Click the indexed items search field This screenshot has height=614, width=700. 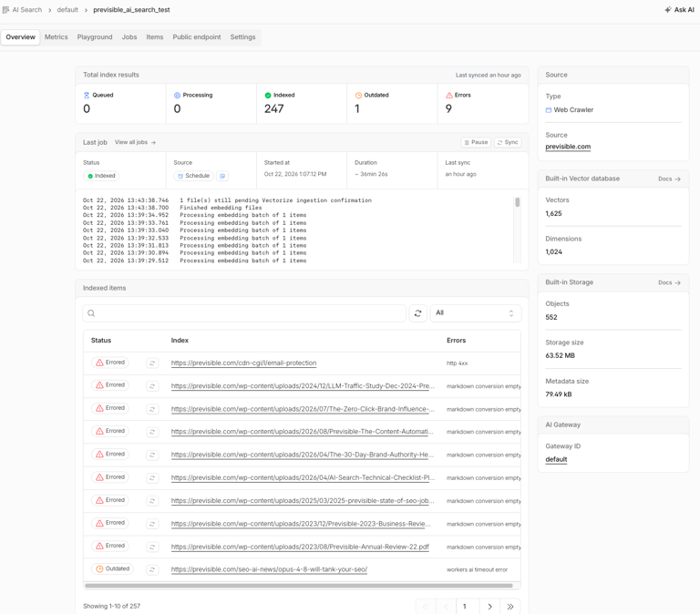[244, 313]
